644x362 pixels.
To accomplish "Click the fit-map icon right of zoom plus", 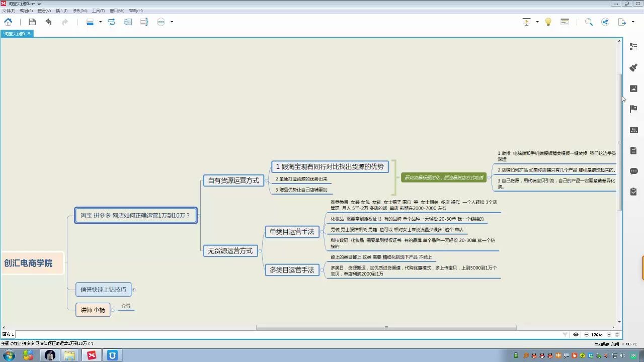I will [617, 334].
